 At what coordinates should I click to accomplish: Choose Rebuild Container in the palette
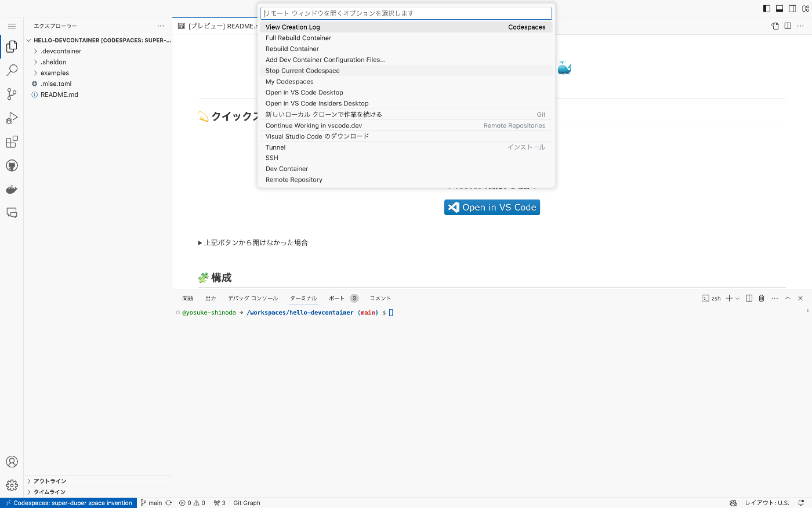pos(406,49)
